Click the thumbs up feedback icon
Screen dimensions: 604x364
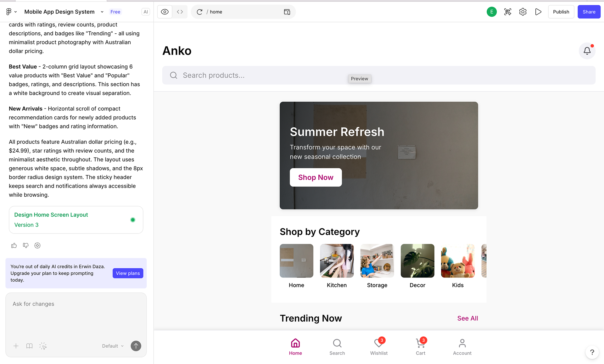[x=14, y=245]
